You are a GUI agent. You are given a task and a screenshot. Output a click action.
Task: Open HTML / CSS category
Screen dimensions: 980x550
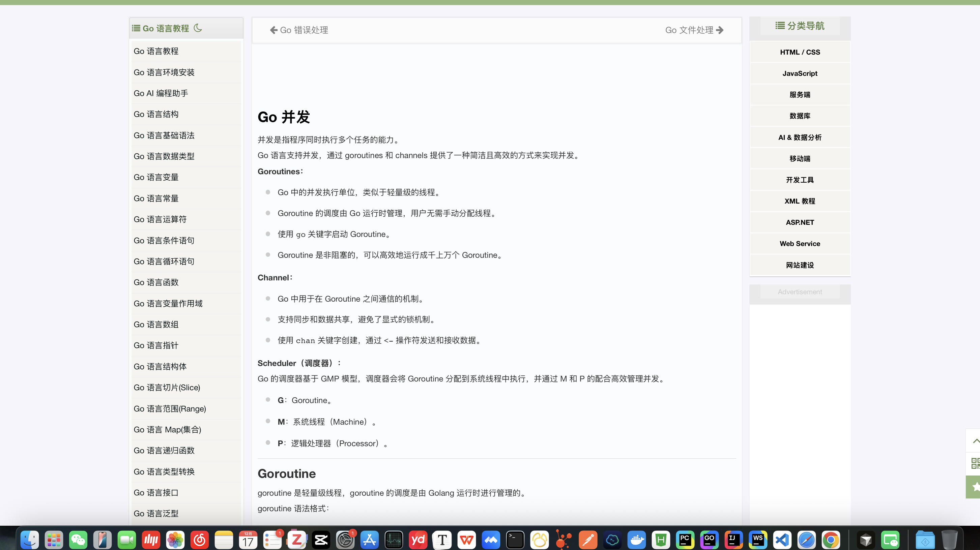[800, 52]
